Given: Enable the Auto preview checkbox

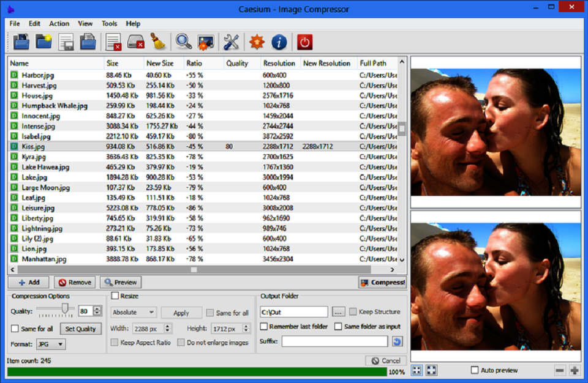Looking at the screenshot, I should (x=474, y=370).
